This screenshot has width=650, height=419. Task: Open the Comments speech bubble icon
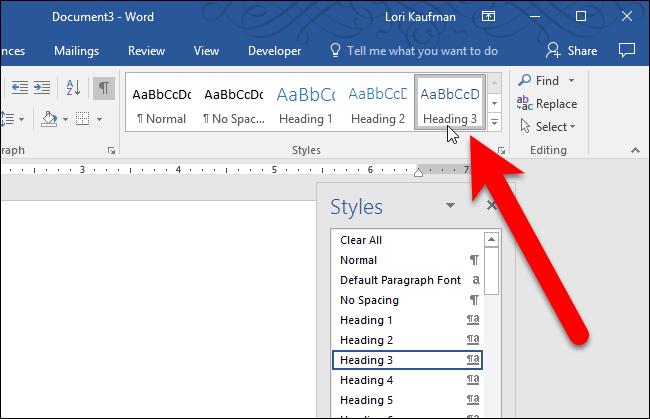pos(627,50)
